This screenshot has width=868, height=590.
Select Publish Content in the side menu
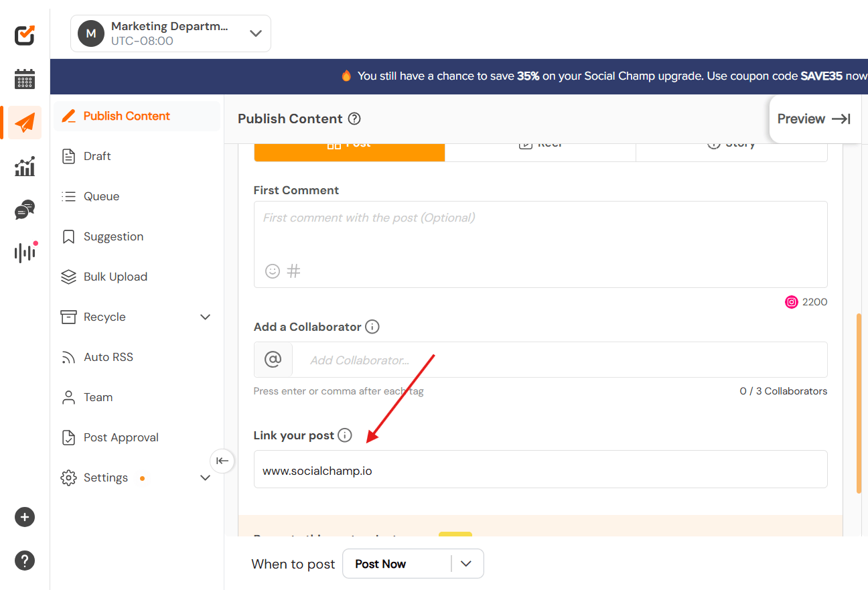click(137, 116)
